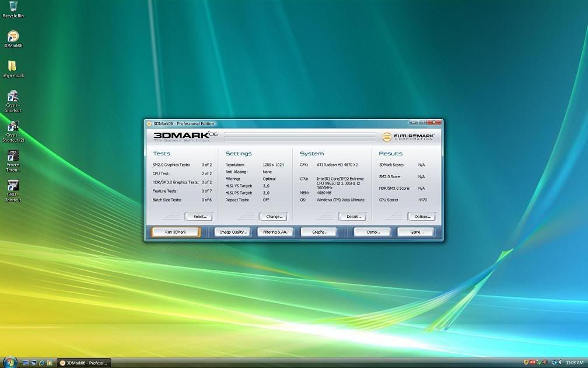Open the Start menu orb

point(10,362)
